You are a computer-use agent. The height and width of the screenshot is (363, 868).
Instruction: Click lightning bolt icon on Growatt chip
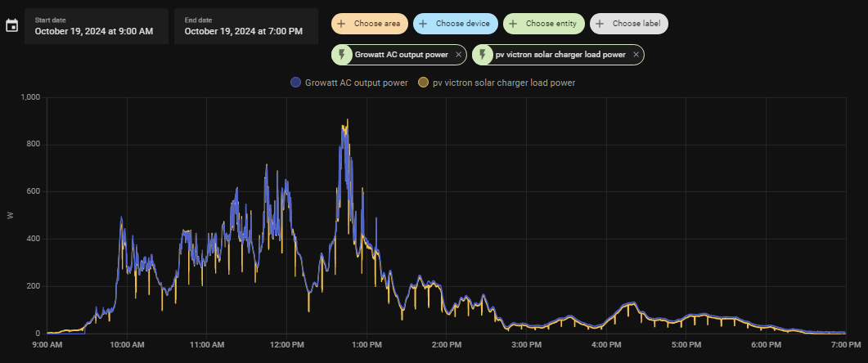[341, 55]
